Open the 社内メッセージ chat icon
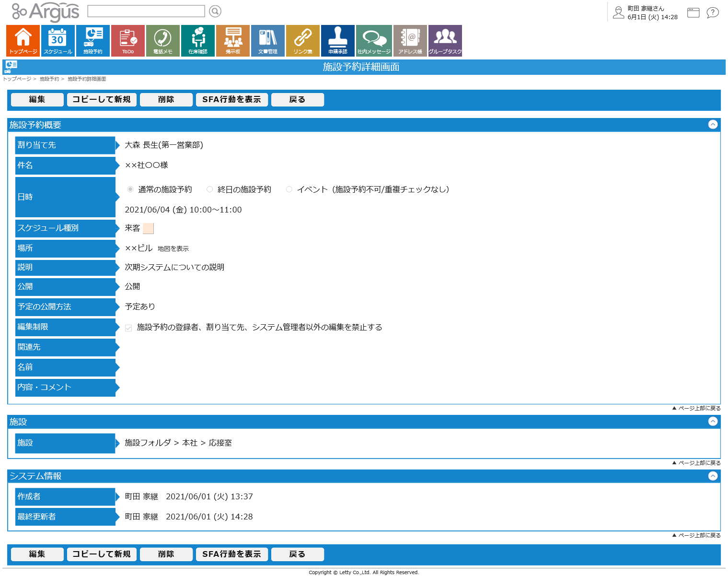 coord(374,41)
